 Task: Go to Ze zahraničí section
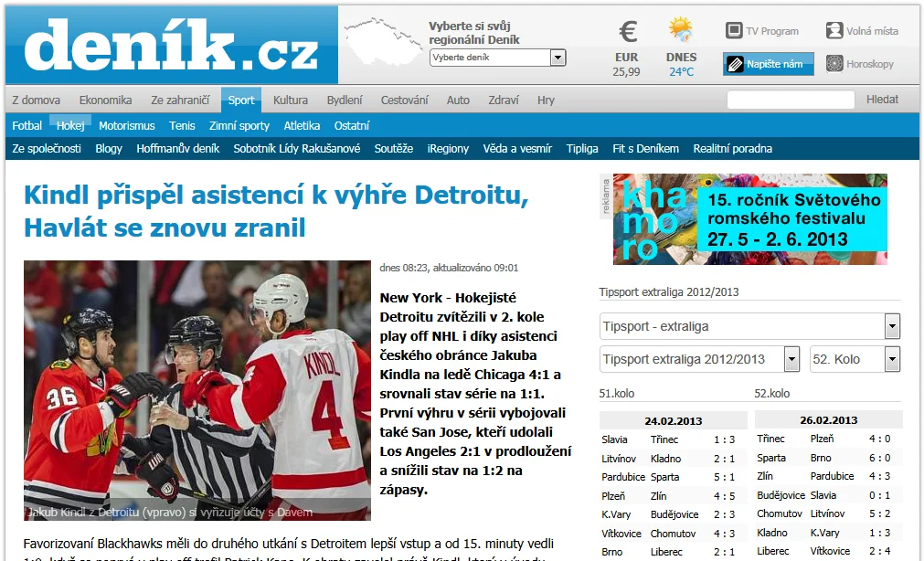point(180,100)
